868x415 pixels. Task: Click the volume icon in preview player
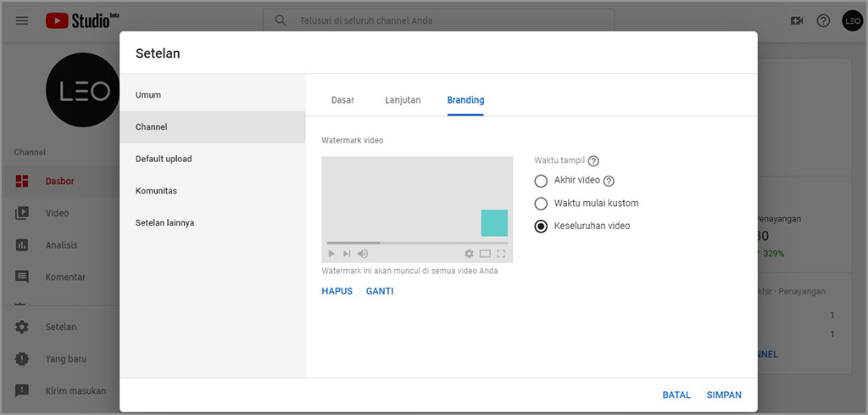pos(363,254)
